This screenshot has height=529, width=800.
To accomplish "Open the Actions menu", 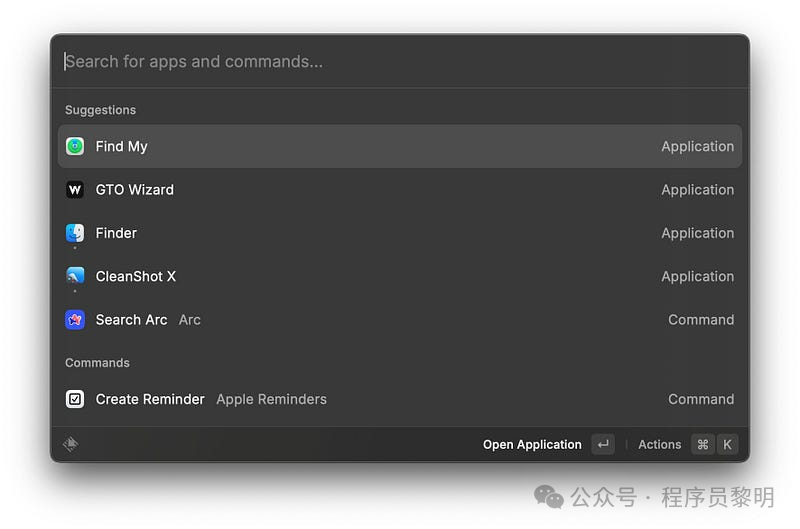I will point(659,445).
